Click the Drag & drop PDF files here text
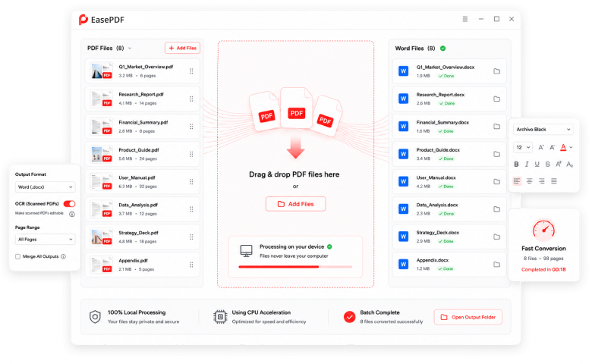The height and width of the screenshot is (364, 592). coord(294,174)
